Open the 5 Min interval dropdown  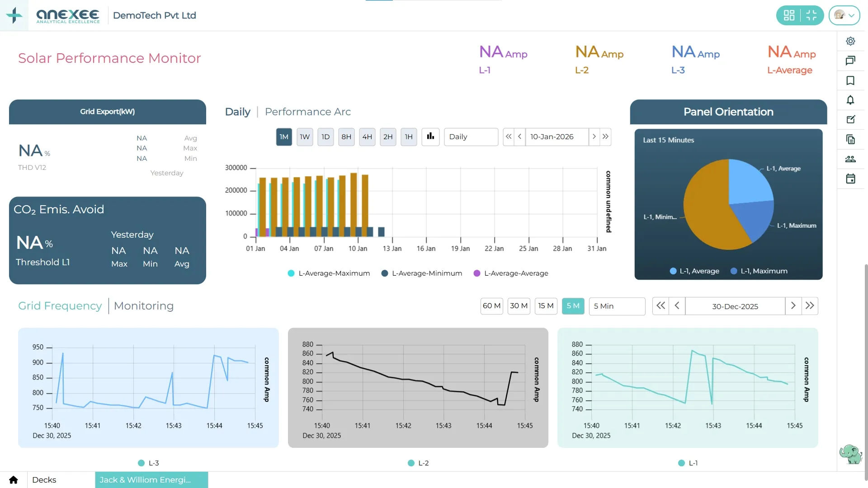617,306
